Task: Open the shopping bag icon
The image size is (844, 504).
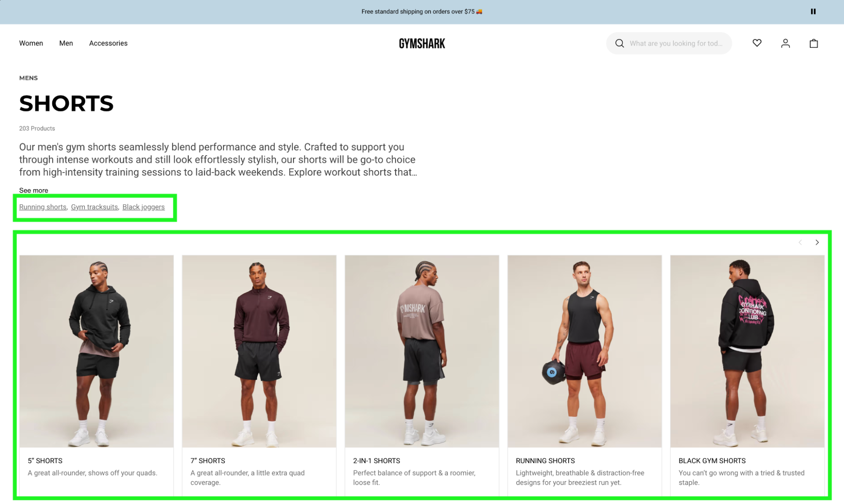Action: click(813, 43)
